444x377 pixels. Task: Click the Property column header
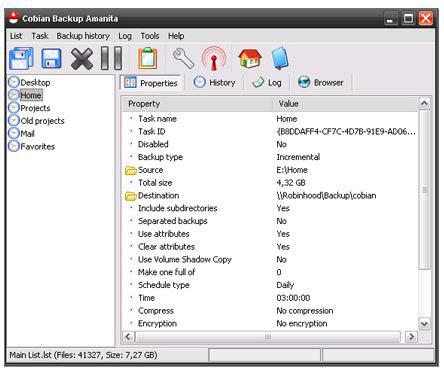pyautogui.click(x=198, y=104)
